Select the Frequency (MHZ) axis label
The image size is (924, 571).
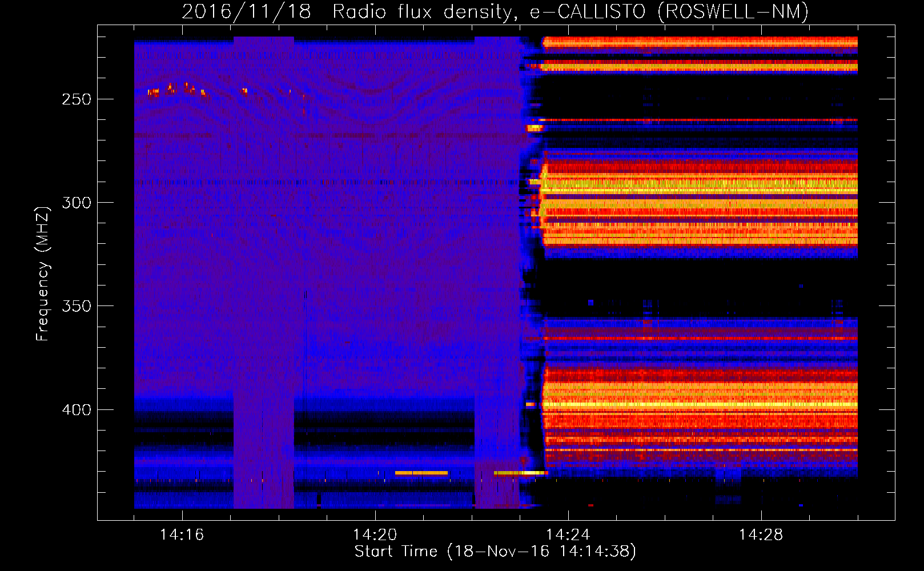click(42, 274)
